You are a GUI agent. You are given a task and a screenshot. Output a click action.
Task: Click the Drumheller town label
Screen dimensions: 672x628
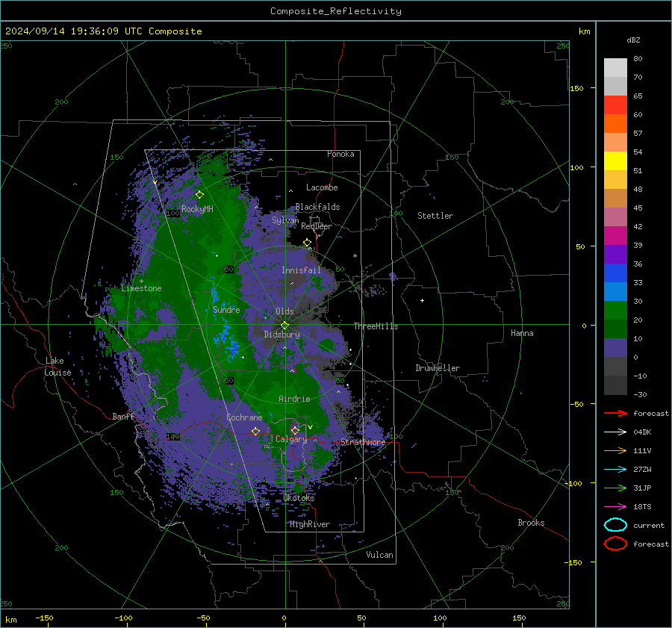click(437, 368)
